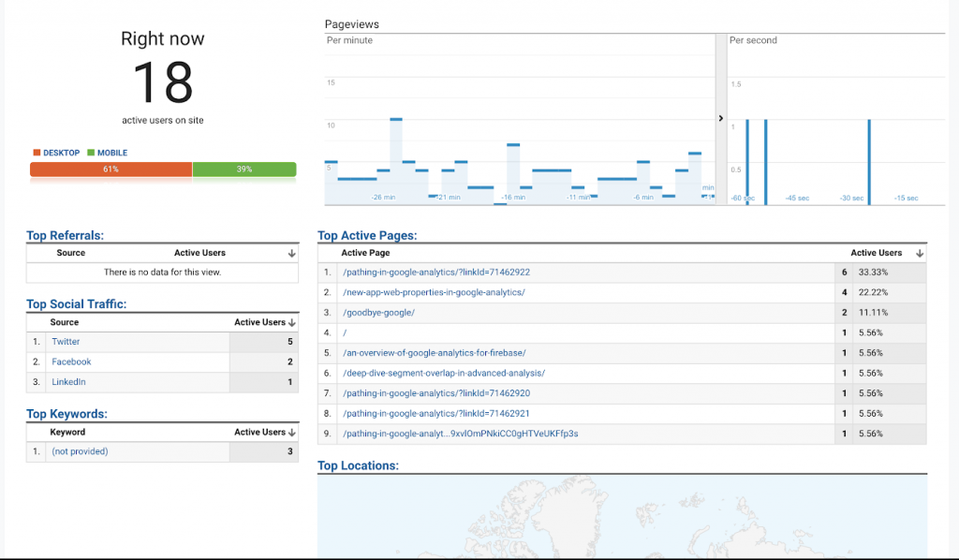The height and width of the screenshot is (560, 959).
Task: Click the Top Locations heading
Action: click(x=358, y=465)
